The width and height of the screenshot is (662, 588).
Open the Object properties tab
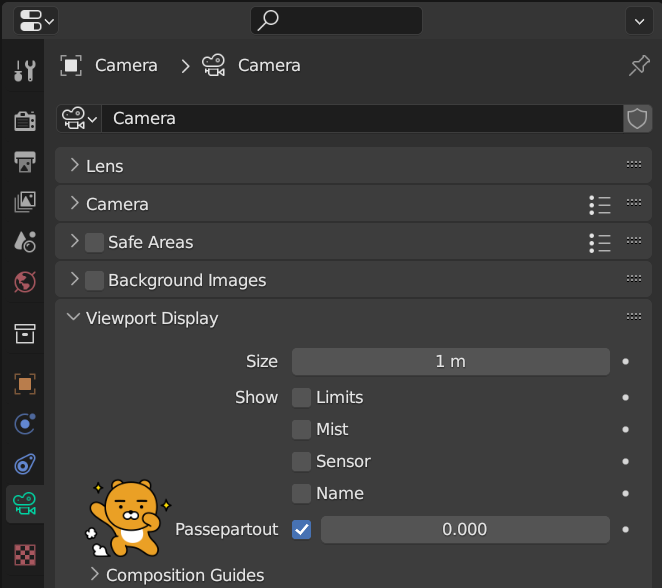(x=25, y=384)
